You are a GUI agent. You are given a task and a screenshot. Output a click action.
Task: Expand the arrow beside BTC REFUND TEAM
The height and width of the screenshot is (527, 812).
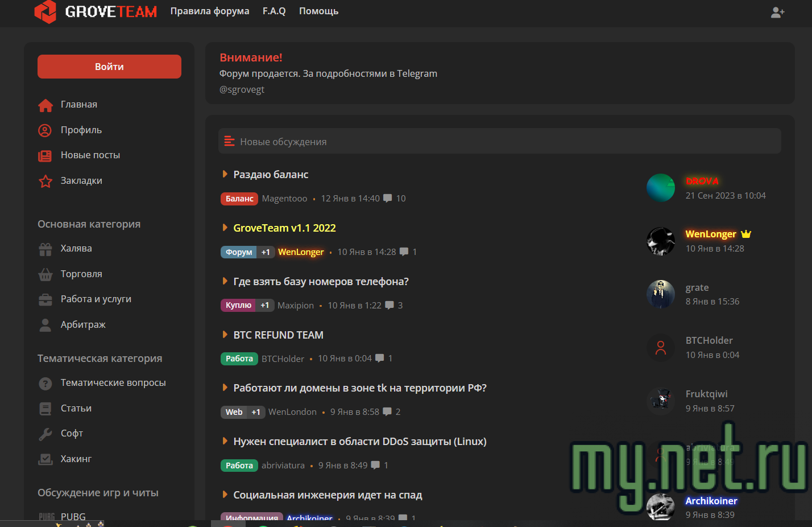pyautogui.click(x=224, y=335)
